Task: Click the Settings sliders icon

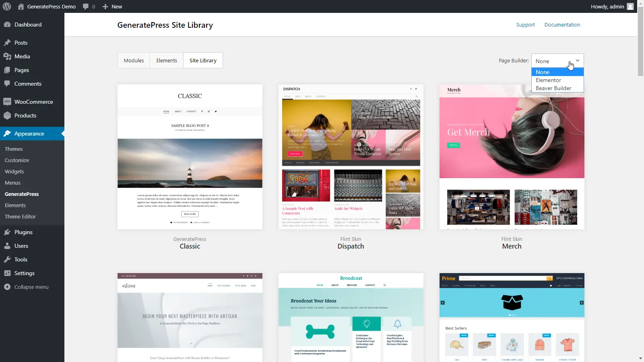Action: coord(7,273)
